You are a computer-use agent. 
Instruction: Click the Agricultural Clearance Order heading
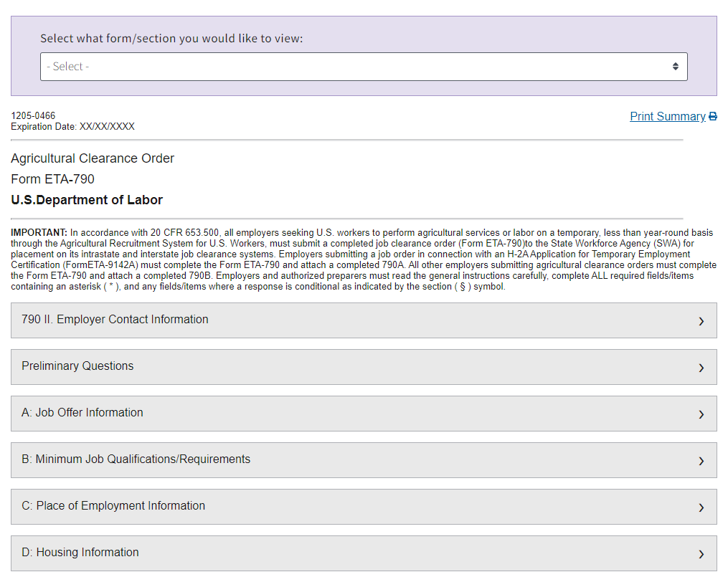pos(93,158)
